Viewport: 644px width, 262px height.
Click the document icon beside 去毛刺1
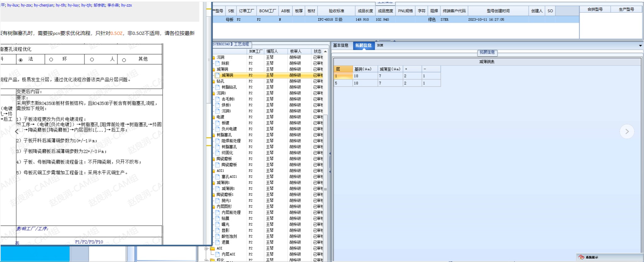(217, 99)
